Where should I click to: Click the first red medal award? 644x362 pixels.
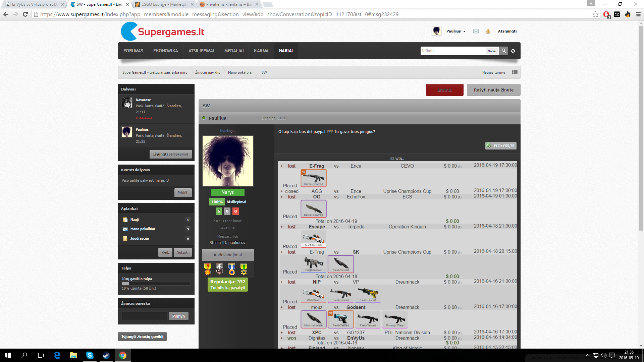tap(208, 269)
